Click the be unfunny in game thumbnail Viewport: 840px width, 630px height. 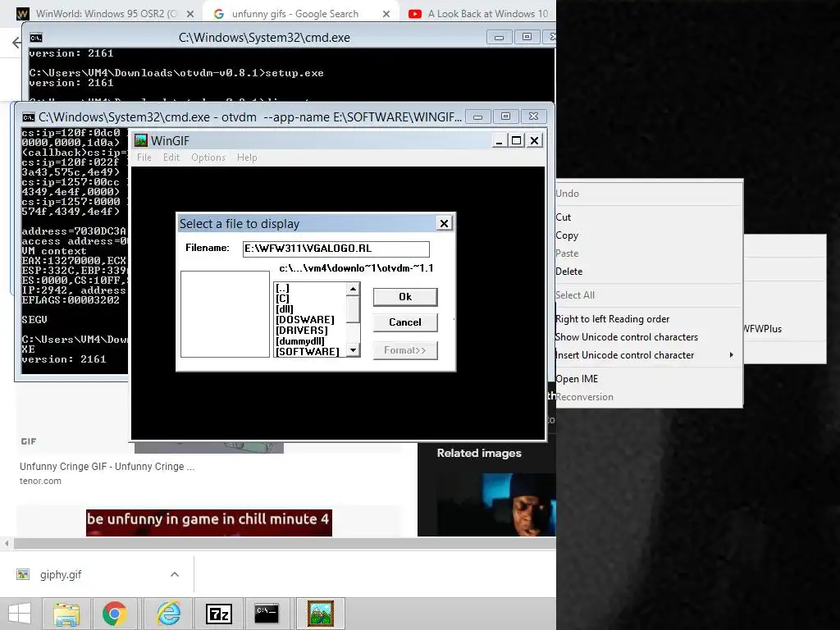(x=209, y=523)
